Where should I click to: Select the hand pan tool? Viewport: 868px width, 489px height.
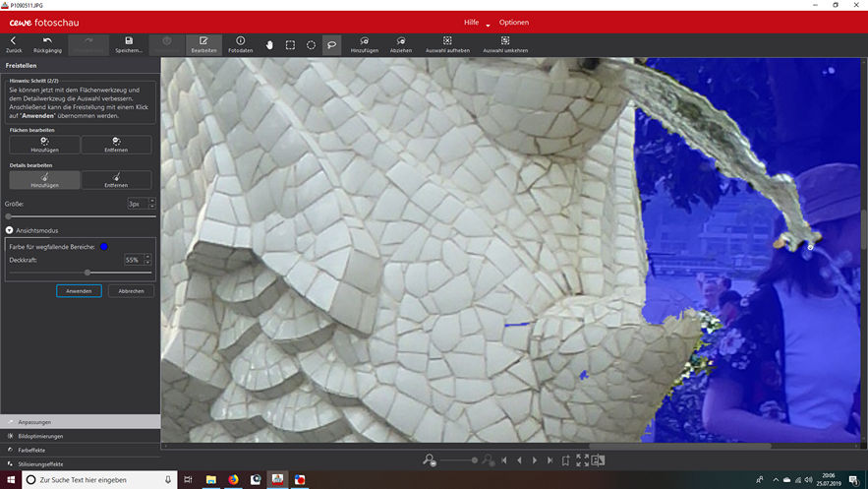pos(269,44)
